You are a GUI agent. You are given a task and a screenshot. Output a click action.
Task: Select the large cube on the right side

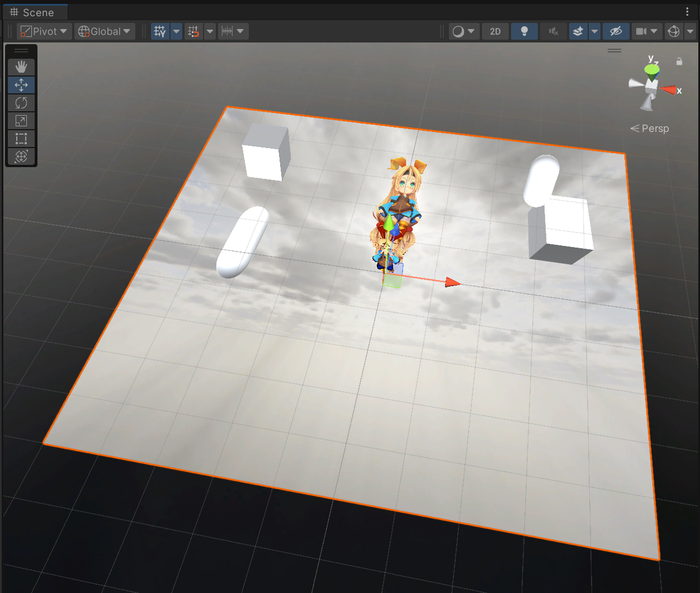coord(562,229)
